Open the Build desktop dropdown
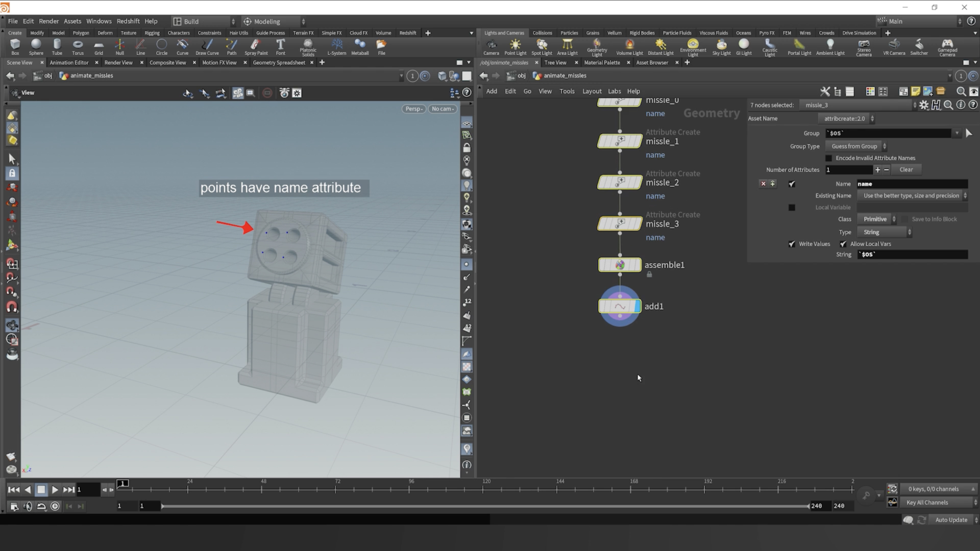 [x=204, y=21]
